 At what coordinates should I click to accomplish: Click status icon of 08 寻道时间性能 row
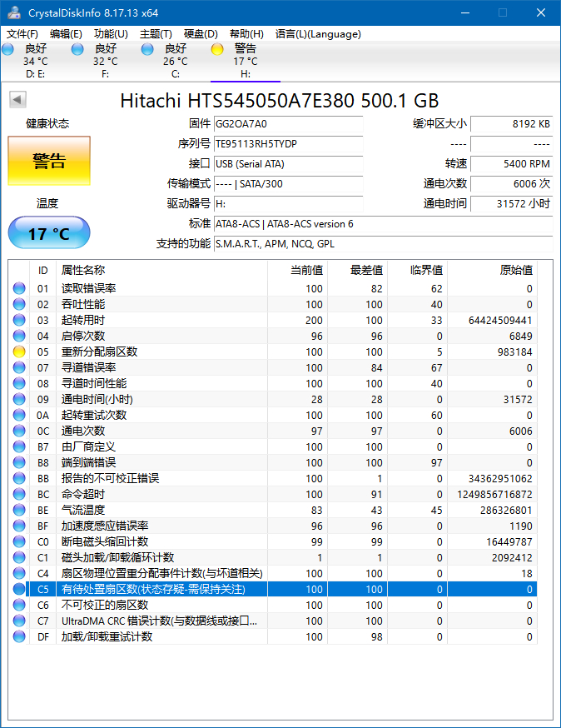[x=19, y=383]
